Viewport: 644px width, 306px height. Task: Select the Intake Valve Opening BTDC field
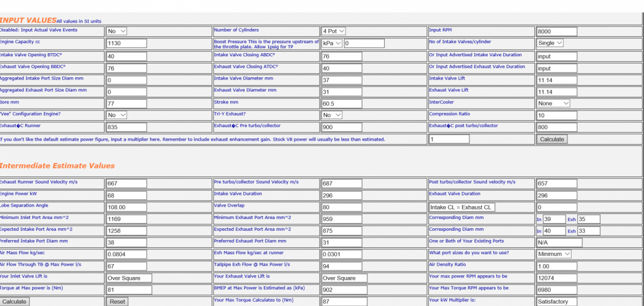pos(127,56)
